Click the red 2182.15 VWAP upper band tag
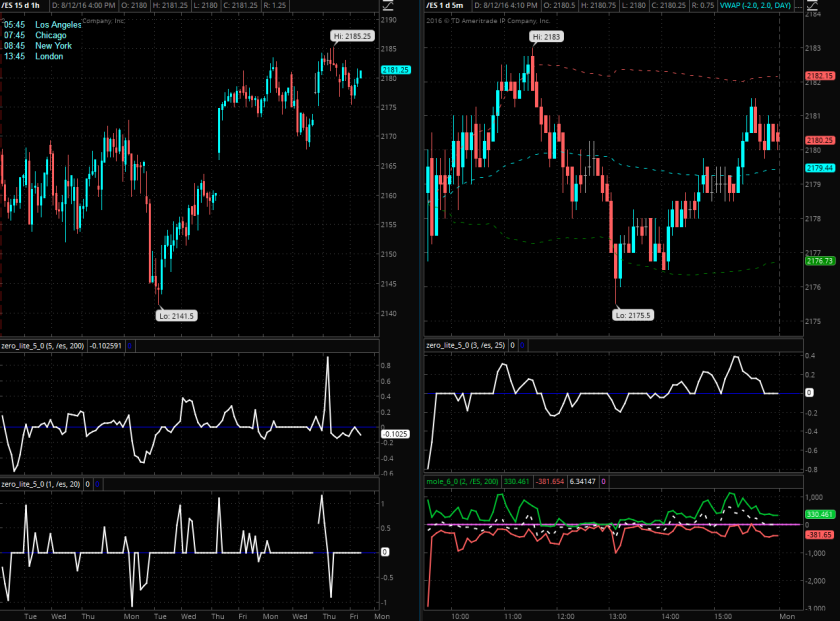840x621 pixels. point(818,76)
